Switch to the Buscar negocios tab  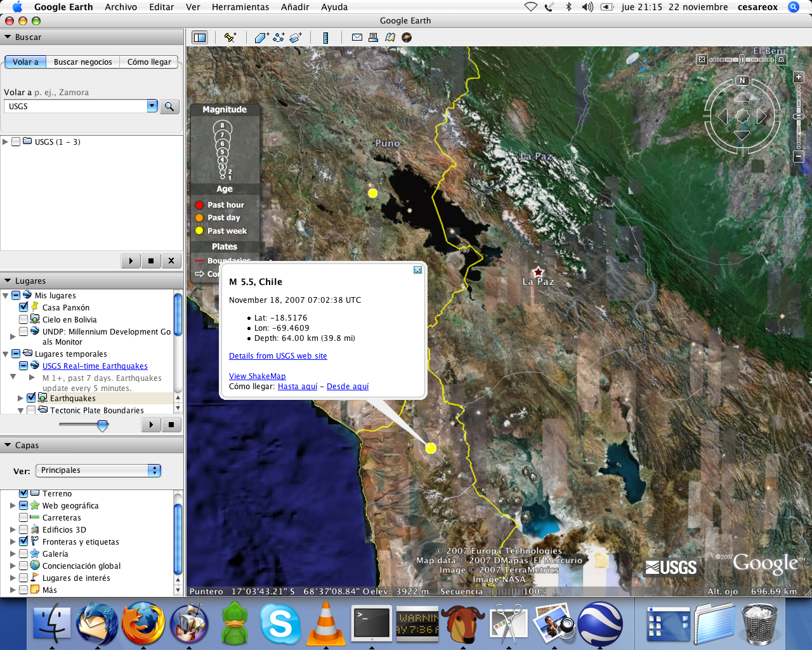pos(82,62)
